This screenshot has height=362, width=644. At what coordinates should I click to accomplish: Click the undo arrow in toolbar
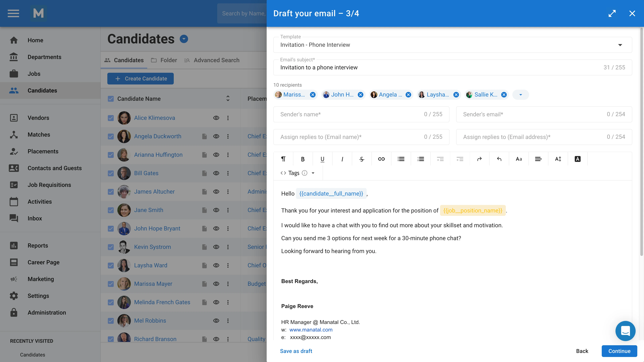[499, 159]
